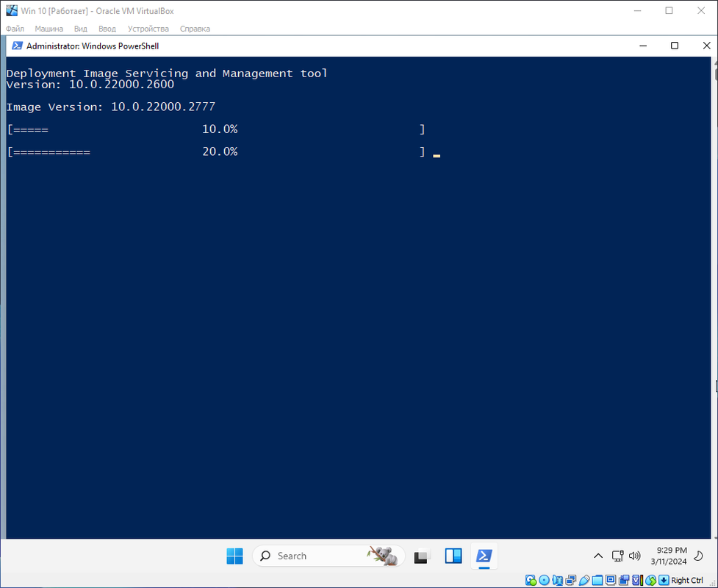Viewport: 718px width, 588px height.
Task: Click the mouse integration status icon
Action: [650, 580]
